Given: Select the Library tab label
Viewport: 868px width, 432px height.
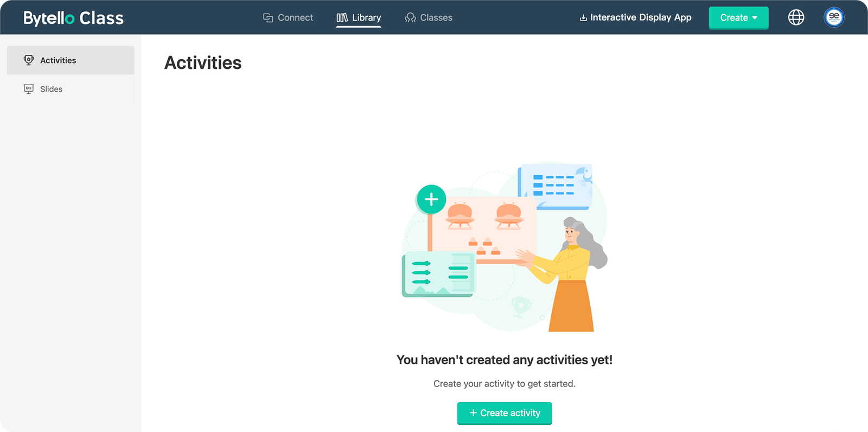Looking at the screenshot, I should click(x=366, y=18).
